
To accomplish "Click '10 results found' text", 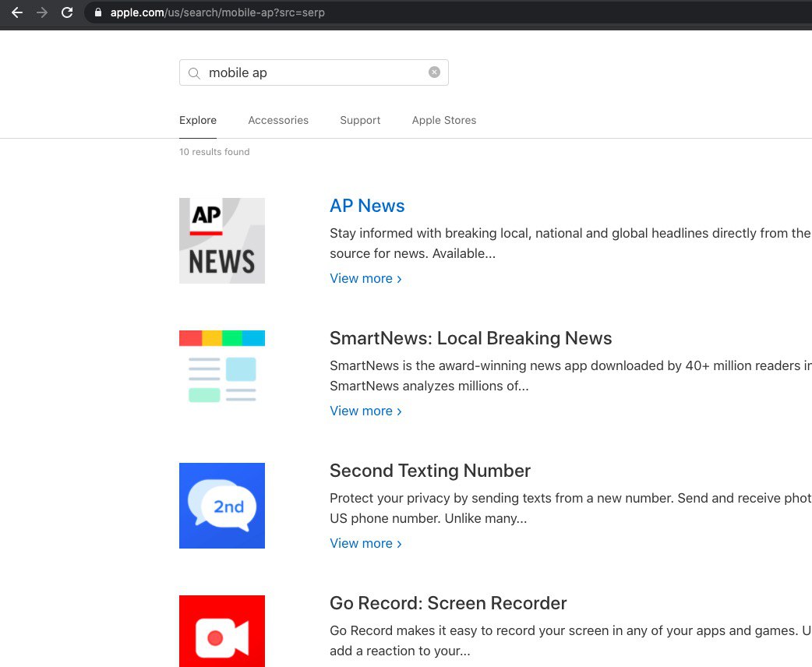I will (214, 152).
